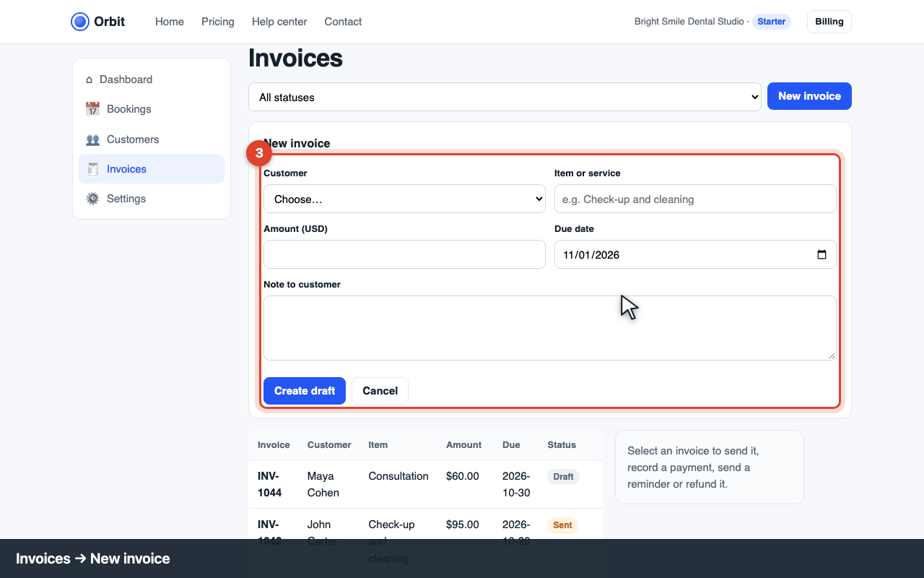The image size is (924, 578).
Task: Open Dashboard from the sidebar
Action: 152,79
